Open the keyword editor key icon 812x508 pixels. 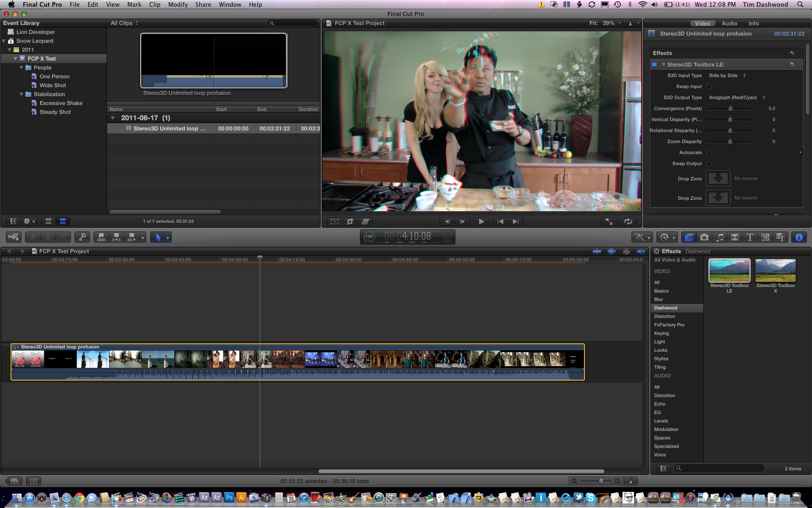coord(82,237)
